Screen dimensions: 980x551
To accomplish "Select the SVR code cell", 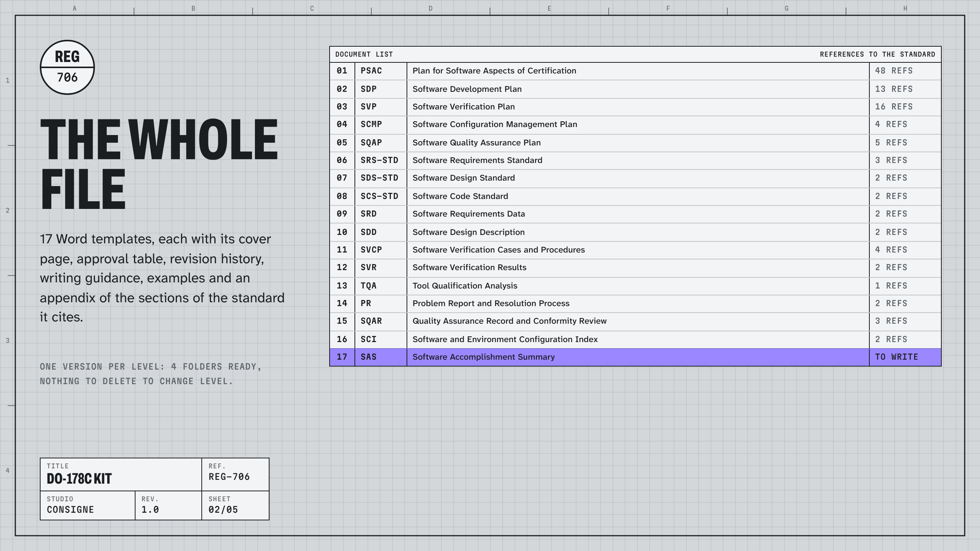I will [x=381, y=268].
